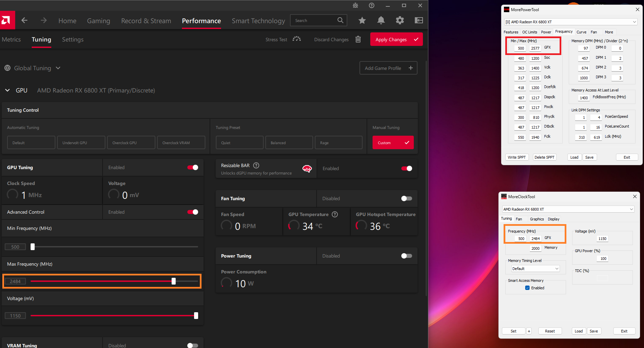
Task: Toggle the Advanced Control switch
Action: (x=193, y=212)
